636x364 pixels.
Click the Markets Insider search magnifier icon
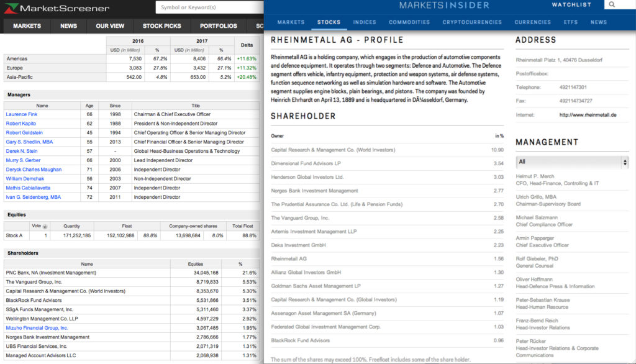[x=612, y=4]
